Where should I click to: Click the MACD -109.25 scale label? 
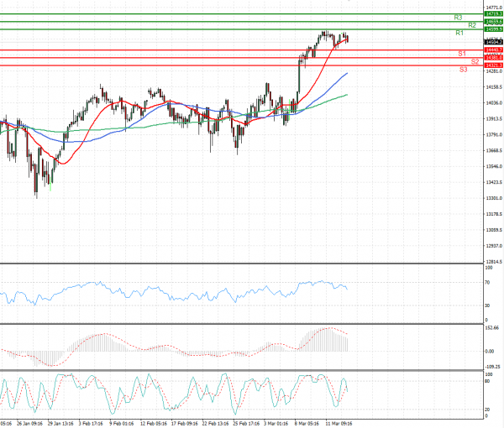492,367
